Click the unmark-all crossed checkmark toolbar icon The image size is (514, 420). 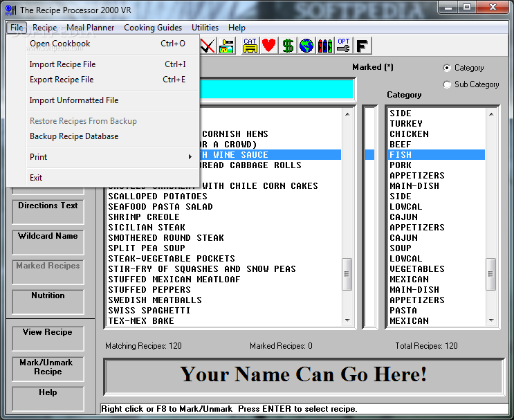coord(208,46)
